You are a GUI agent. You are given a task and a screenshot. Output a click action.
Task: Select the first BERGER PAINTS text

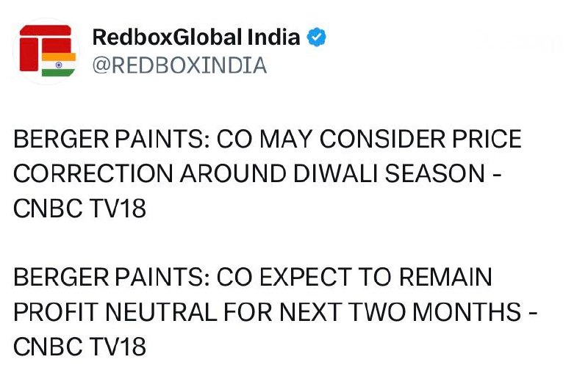pos(112,139)
